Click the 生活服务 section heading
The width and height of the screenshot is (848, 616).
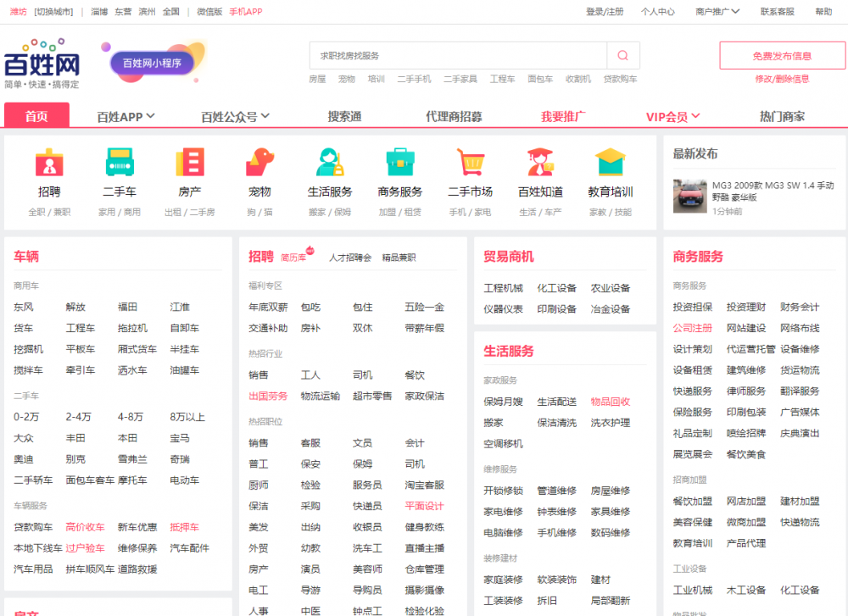508,352
